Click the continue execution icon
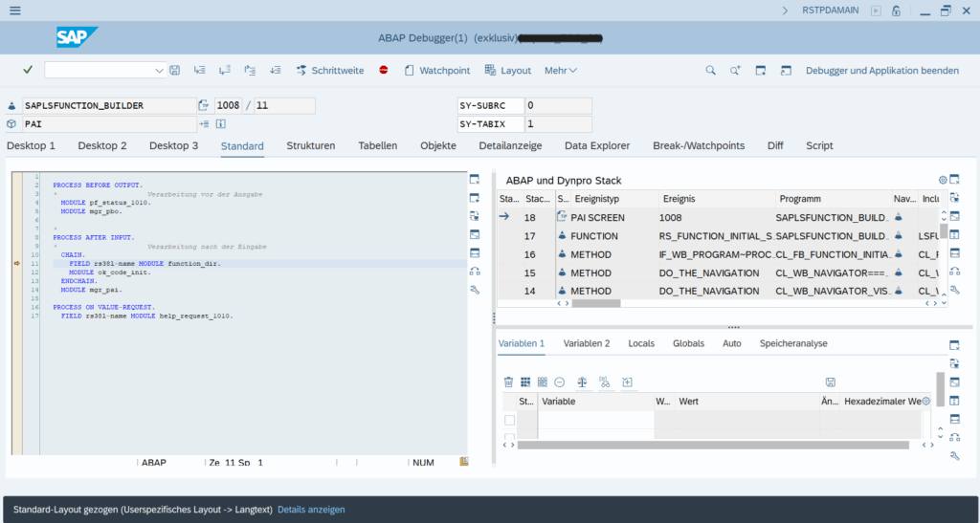This screenshot has height=523, width=980. (275, 71)
